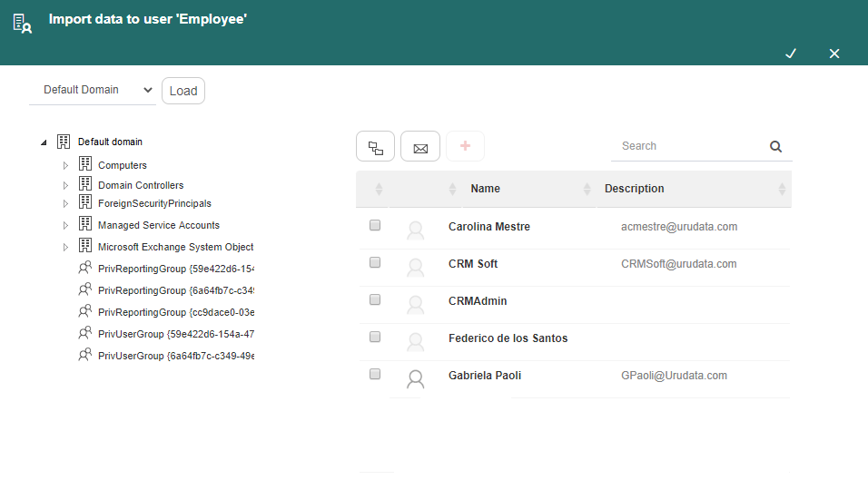Click the import data header icon
868x480 pixels.
(x=22, y=24)
